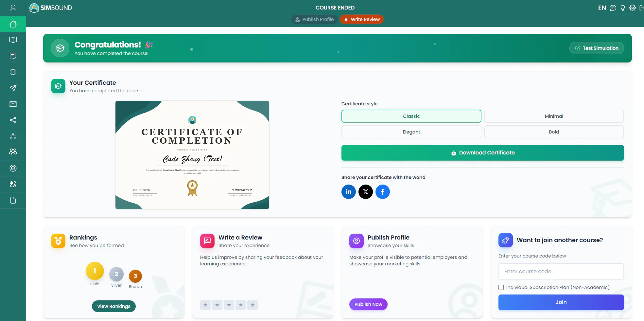Rate the course four stars
The image size is (644, 321).
click(241, 305)
